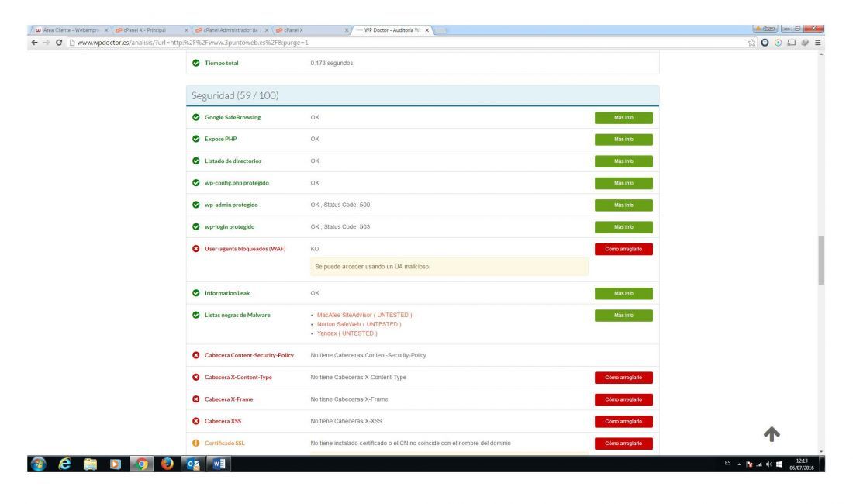
Task: Switch to the plain cPanel X tab
Action: click(311, 30)
